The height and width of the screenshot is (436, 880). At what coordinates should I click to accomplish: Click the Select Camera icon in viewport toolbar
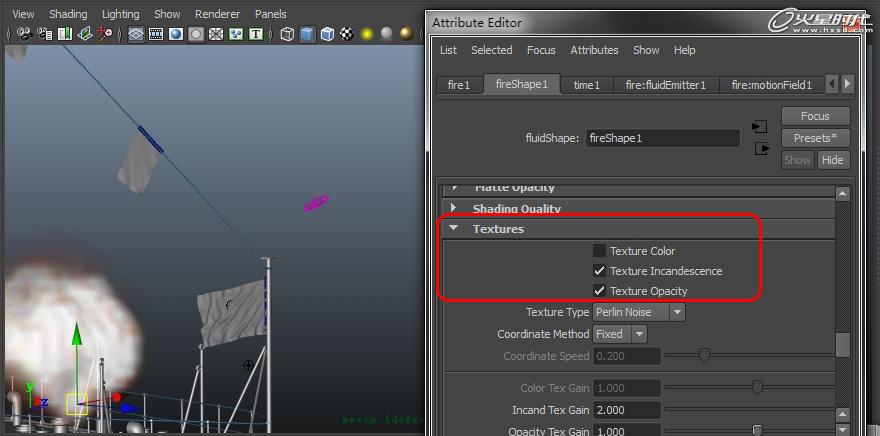[x=24, y=35]
